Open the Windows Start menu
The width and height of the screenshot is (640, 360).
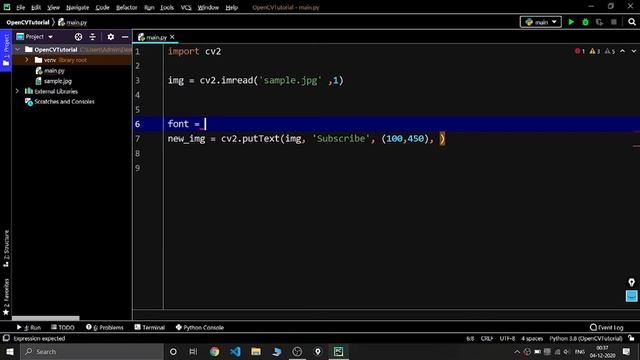10,351
